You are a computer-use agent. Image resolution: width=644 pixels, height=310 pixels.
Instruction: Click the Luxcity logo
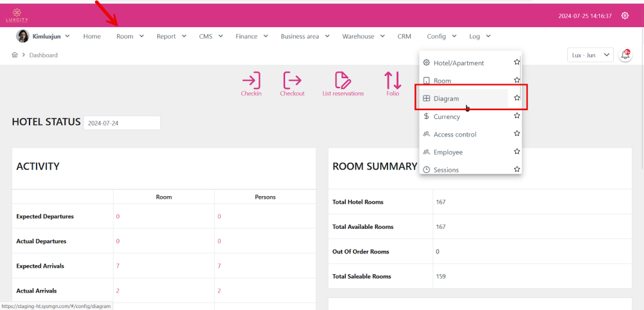18,15
